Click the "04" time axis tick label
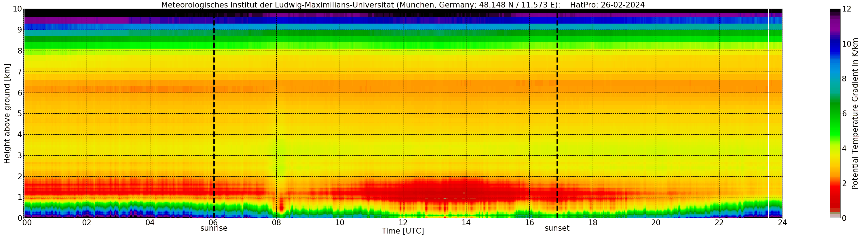 point(150,223)
